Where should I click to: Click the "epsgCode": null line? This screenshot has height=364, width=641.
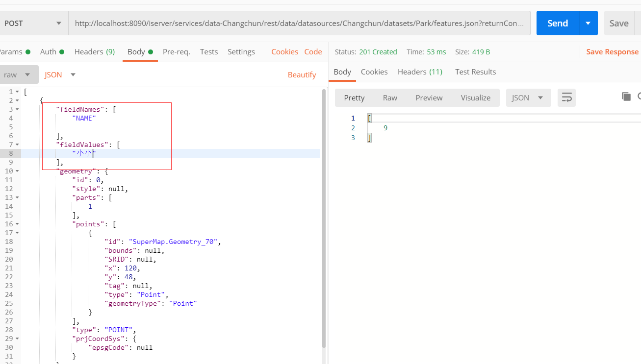(x=121, y=347)
